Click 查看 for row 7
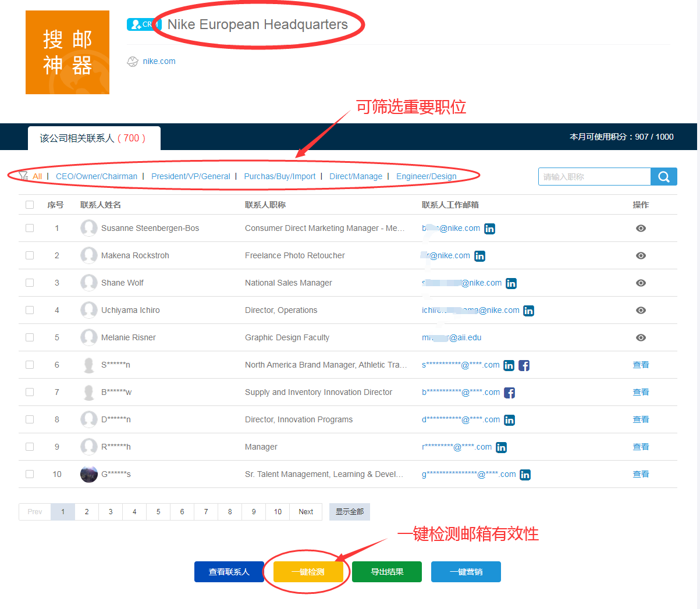This screenshot has height=609, width=700. pyautogui.click(x=641, y=392)
